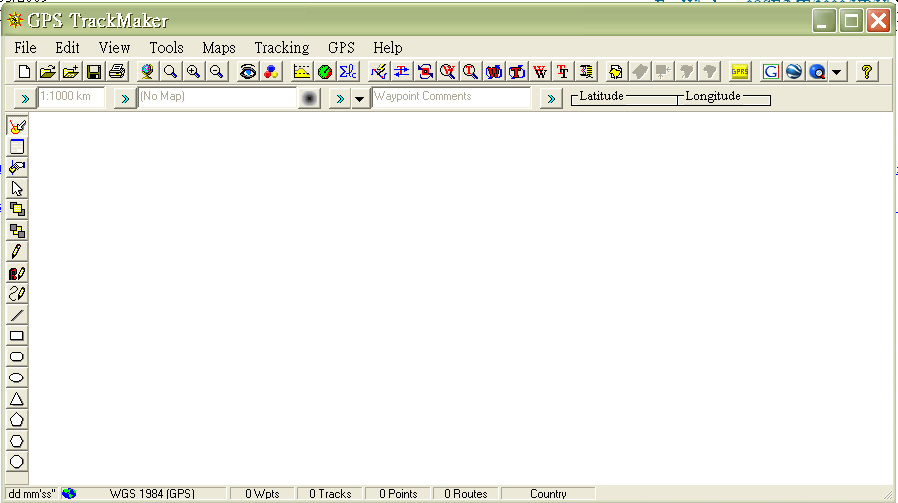Click the blue track with pencil icon

pos(379,72)
